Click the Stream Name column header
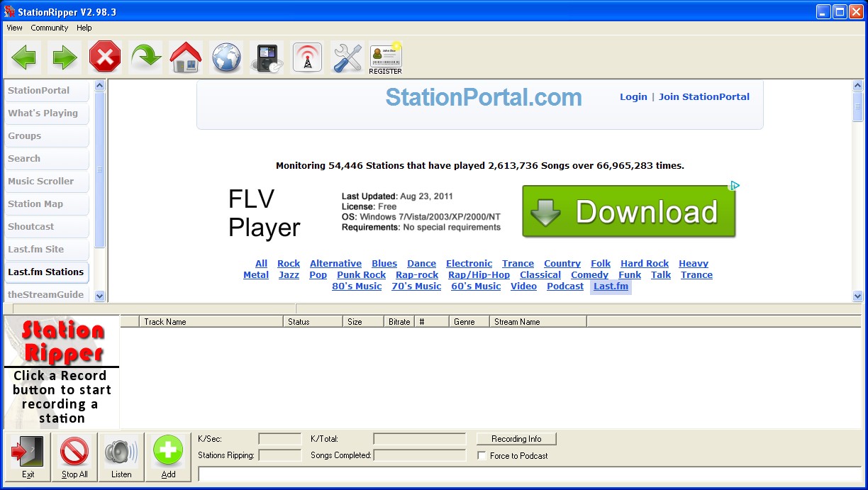Screen dimensions: 868x490 click(538, 322)
